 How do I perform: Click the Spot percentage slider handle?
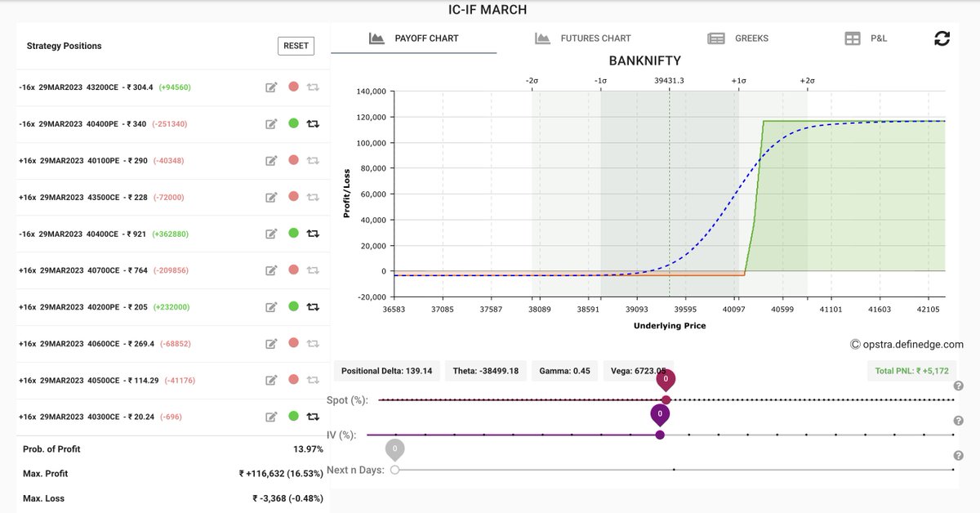(666, 399)
